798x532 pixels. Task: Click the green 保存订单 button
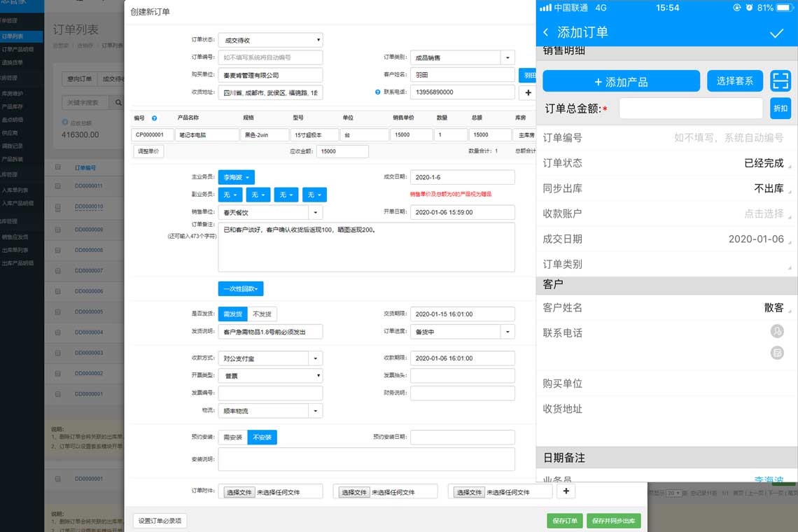tap(564, 521)
